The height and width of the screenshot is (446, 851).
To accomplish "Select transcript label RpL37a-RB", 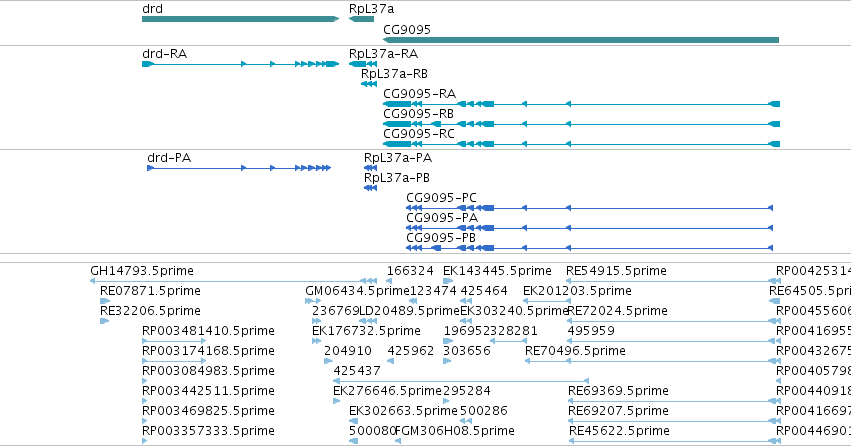I will pos(394,74).
